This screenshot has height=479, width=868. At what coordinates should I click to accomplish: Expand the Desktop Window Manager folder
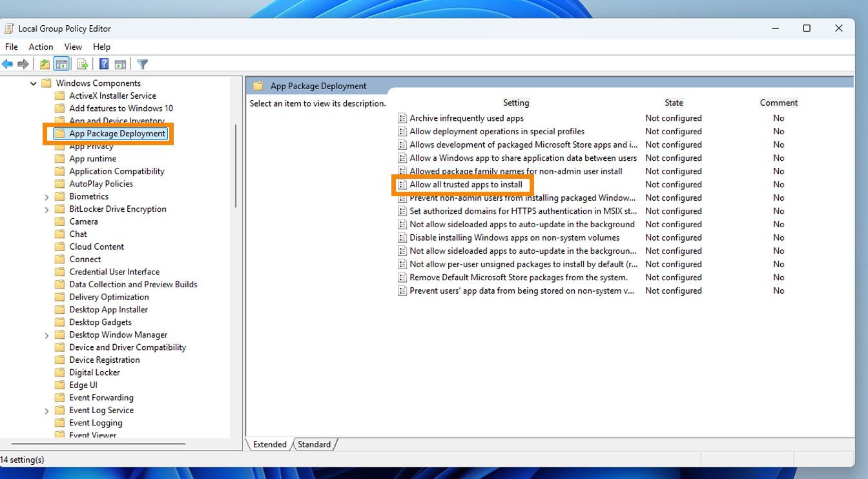coord(46,335)
